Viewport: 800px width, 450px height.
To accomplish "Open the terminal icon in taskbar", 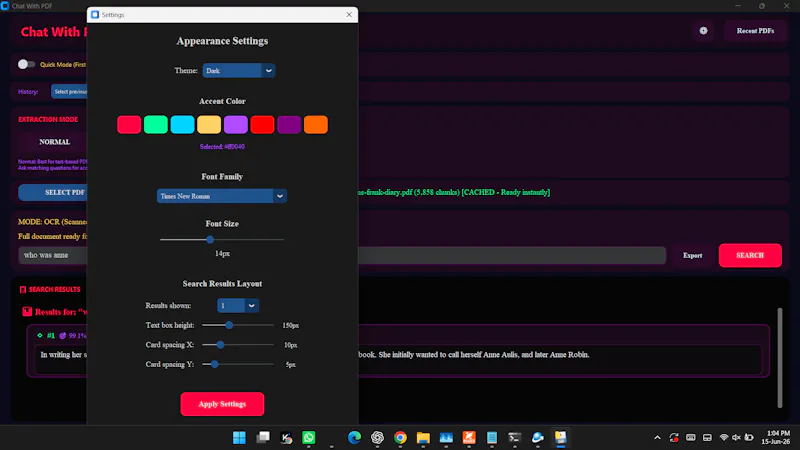I will point(514,437).
